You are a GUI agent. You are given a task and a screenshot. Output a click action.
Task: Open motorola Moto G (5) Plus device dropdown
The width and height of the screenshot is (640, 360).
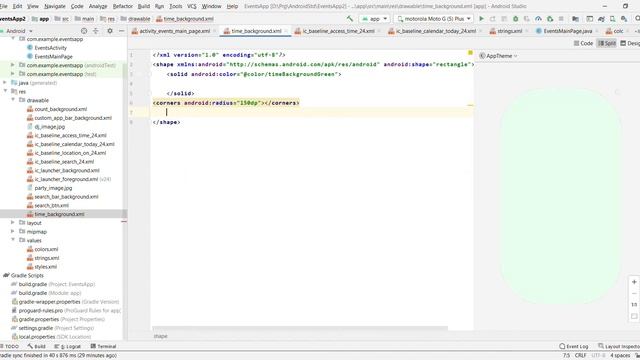433,19
